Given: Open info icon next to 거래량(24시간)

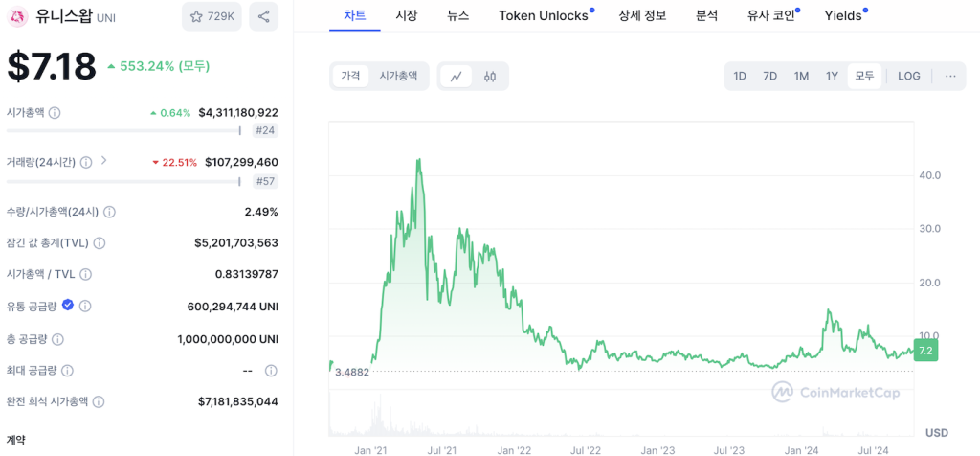Looking at the screenshot, I should point(86,162).
